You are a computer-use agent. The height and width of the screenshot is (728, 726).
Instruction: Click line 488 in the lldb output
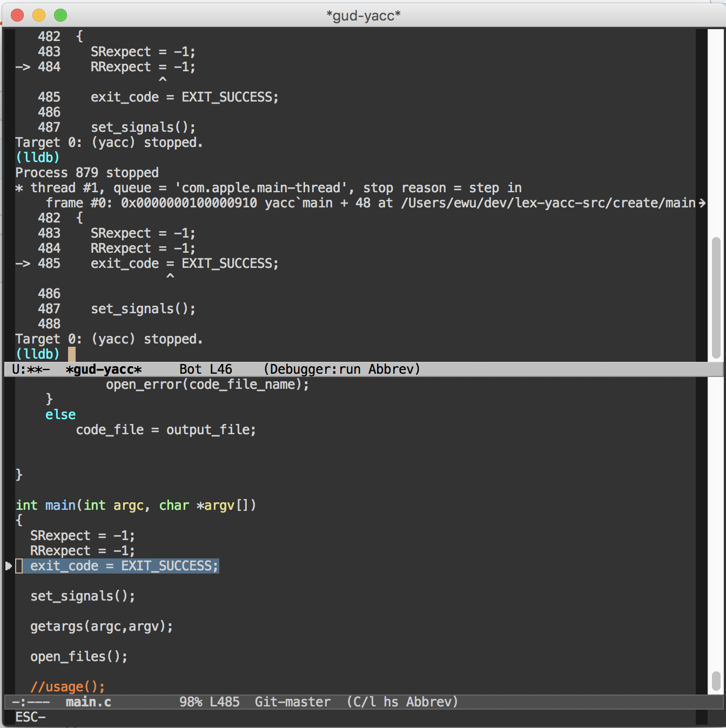point(49,324)
